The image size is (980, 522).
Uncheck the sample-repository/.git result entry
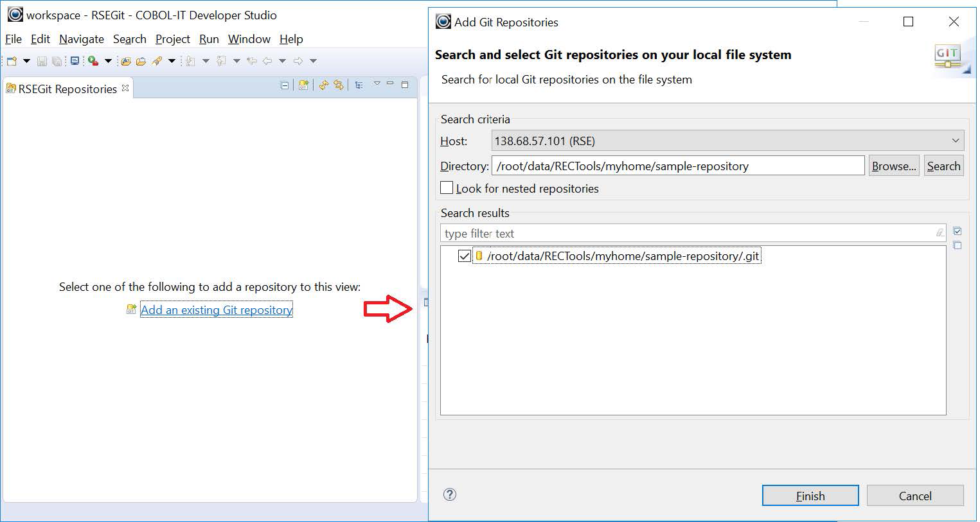pos(465,256)
